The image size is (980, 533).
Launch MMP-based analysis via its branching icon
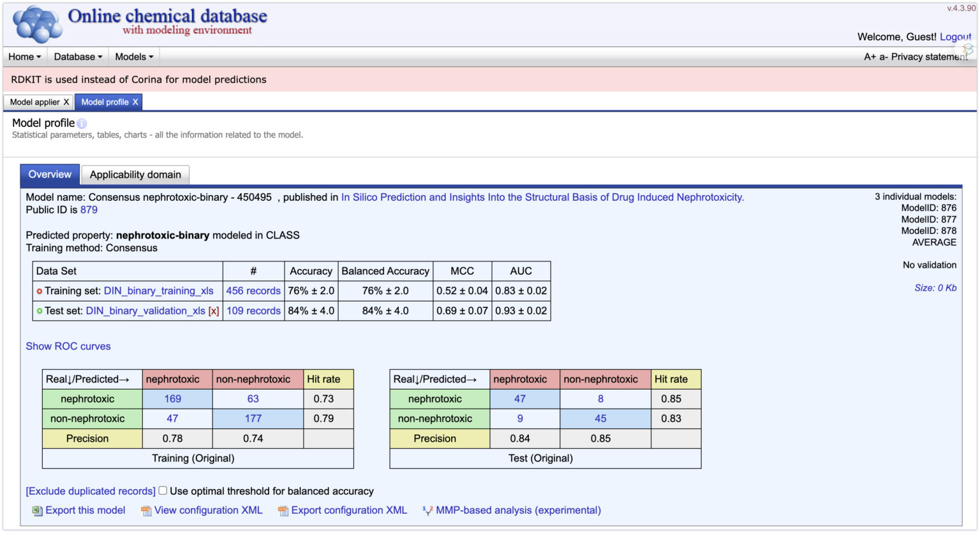426,510
